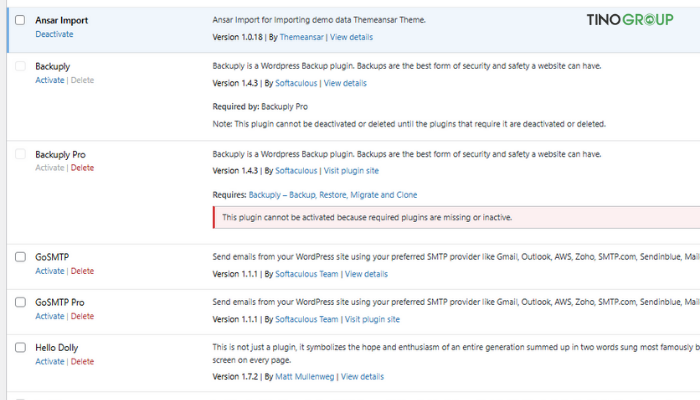
Task: Deactivate the Ansar Import plugin
Action: point(54,34)
